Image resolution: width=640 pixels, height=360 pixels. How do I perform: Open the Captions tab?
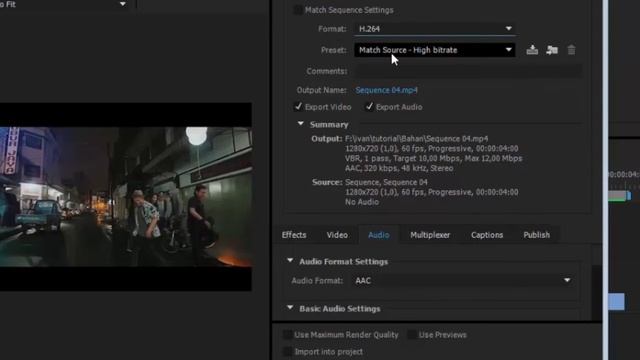tap(487, 235)
